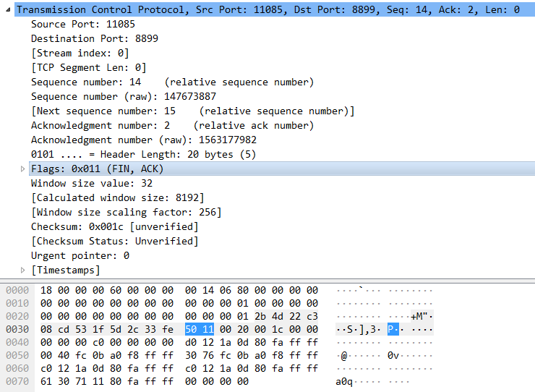Image resolution: width=535 pixels, height=392 pixels.
Task: Expand the [Timestamps] node
Action: (x=22, y=270)
